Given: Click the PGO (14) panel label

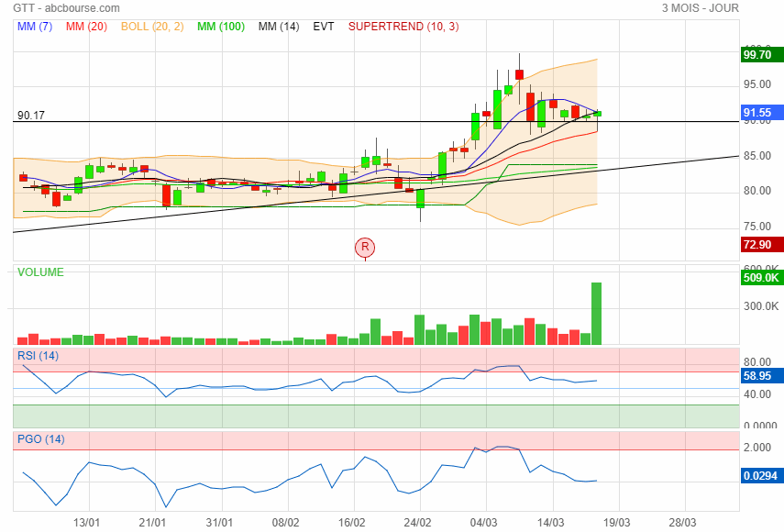Looking at the screenshot, I should [40, 439].
